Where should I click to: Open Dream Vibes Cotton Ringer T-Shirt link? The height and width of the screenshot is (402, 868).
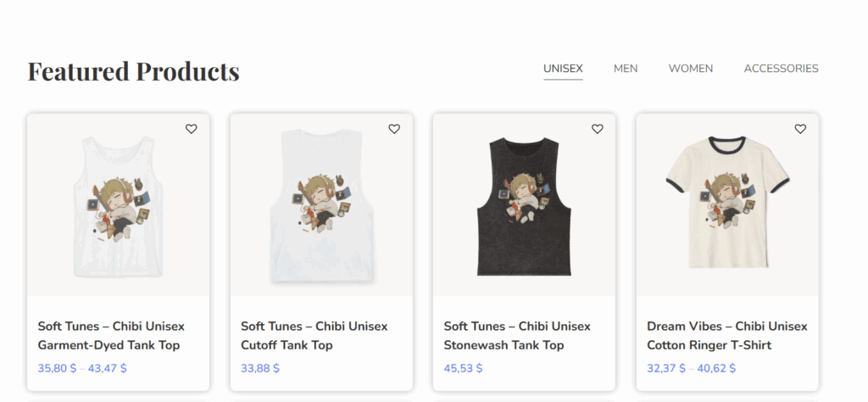726,336
